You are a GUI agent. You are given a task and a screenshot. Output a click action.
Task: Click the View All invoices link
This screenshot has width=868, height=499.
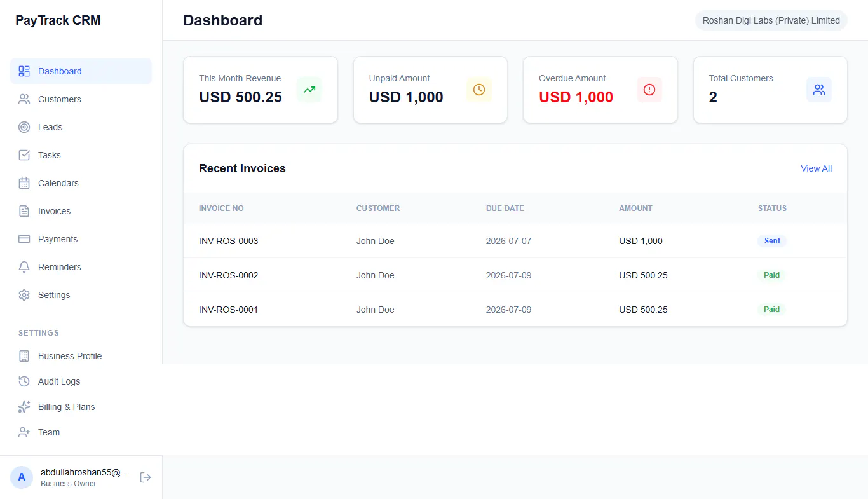[816, 168]
